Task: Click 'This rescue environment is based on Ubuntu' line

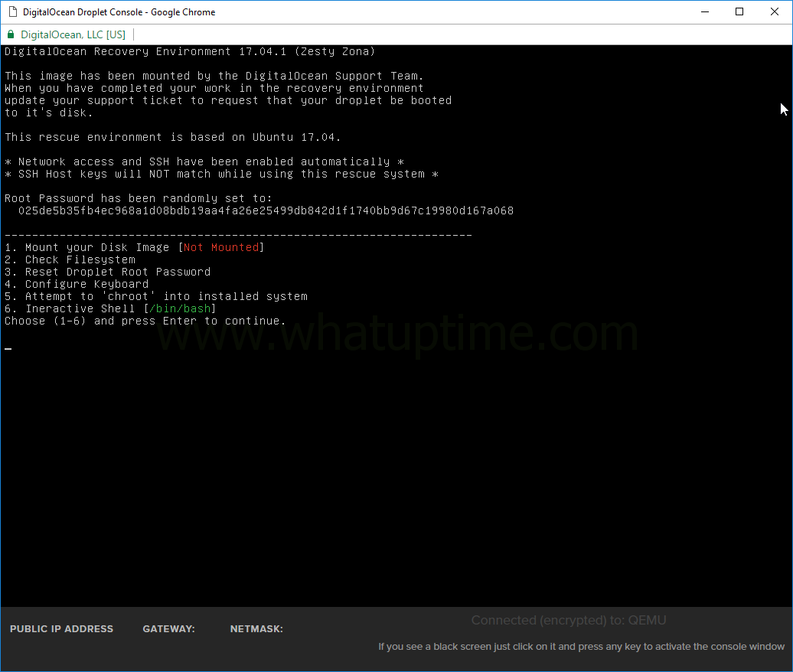Action: tap(173, 137)
